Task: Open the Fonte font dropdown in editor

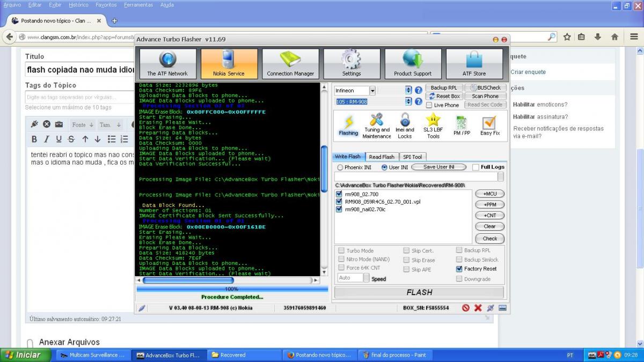Action: 83,124
